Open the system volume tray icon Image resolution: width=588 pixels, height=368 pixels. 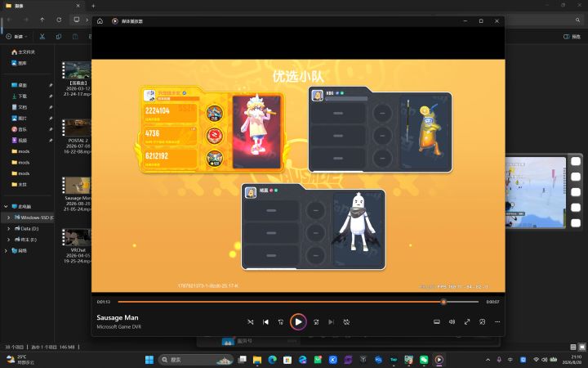point(544,359)
